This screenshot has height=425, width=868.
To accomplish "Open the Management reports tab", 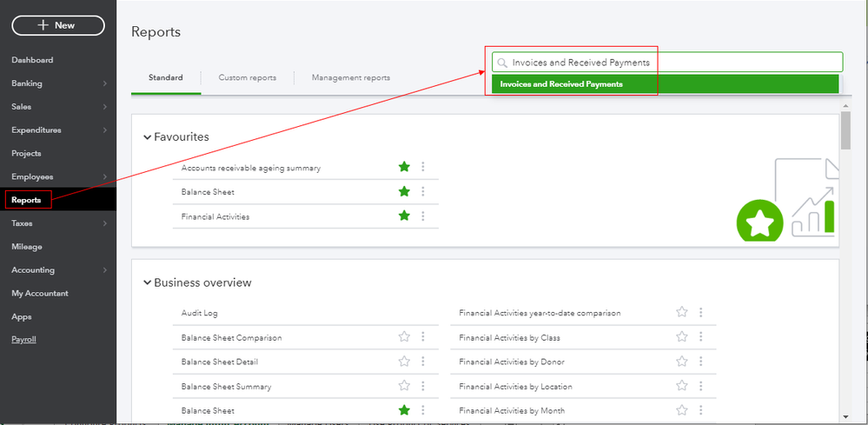I will tap(351, 77).
